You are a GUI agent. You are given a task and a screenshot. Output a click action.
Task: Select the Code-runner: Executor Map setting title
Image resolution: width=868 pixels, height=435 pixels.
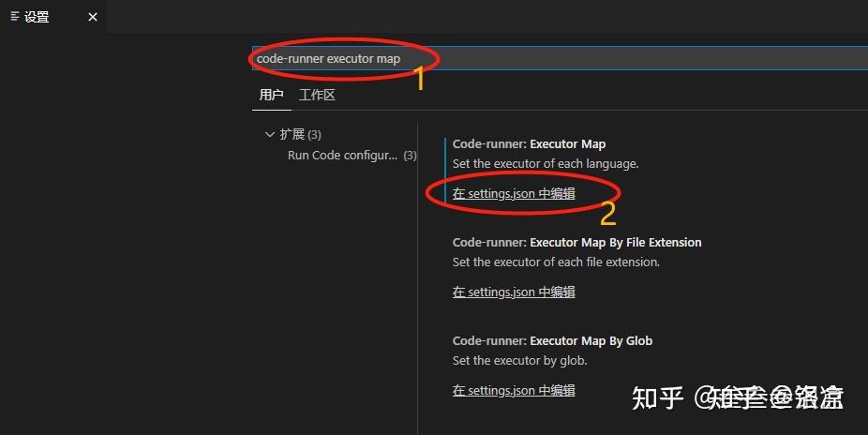click(x=529, y=144)
